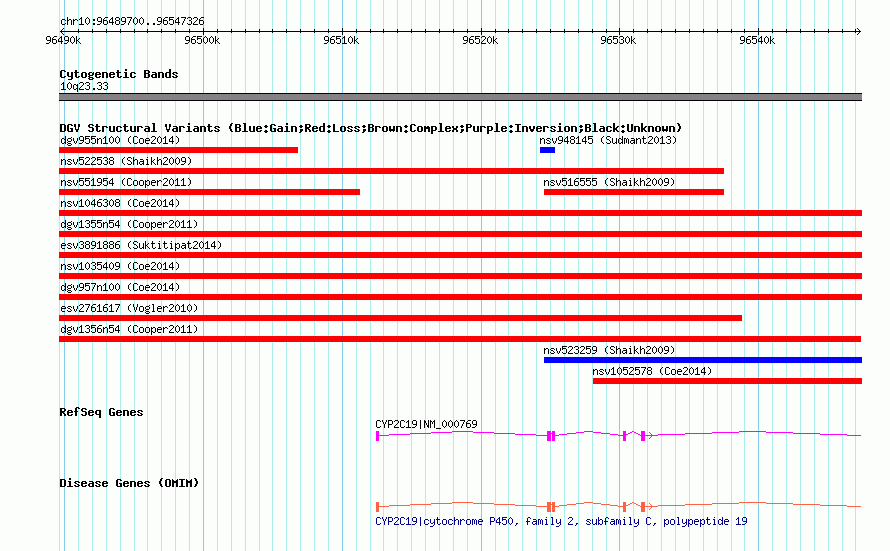The height and width of the screenshot is (551, 890).
Task: Select the red bar under dgv1356n54
Action: click(460, 339)
